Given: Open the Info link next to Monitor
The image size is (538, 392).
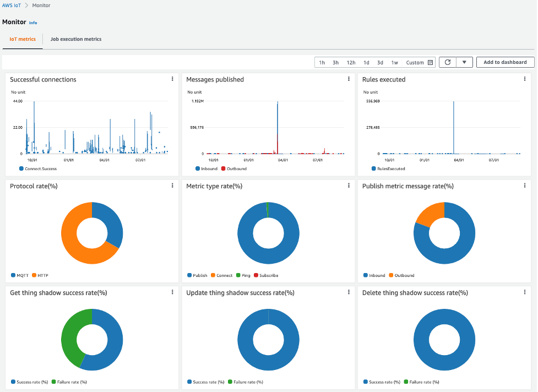Looking at the screenshot, I should [x=33, y=22].
